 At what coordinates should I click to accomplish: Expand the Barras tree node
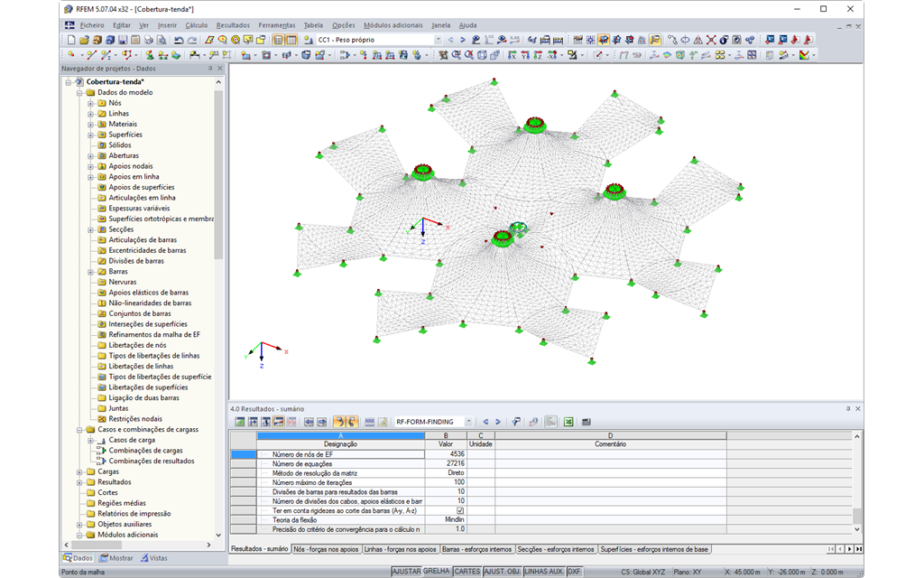point(91,272)
